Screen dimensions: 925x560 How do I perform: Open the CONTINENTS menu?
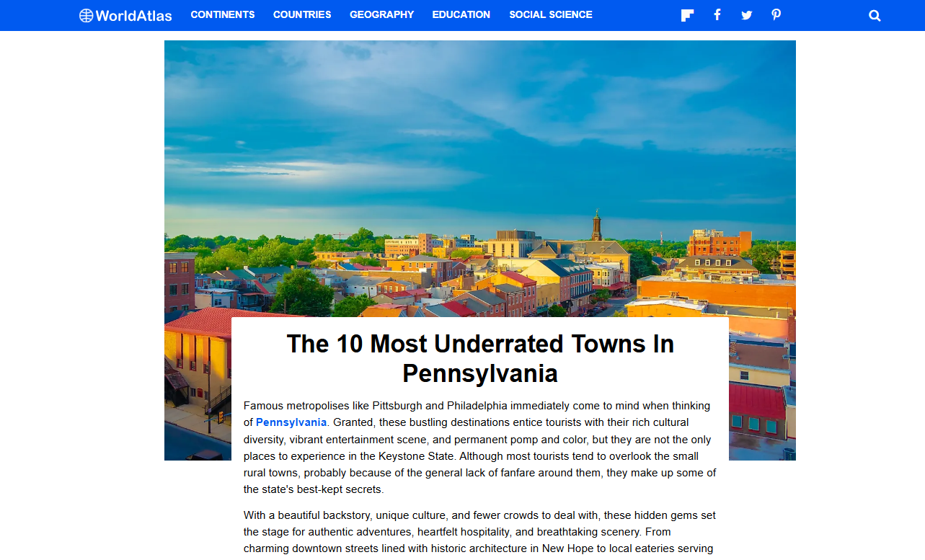click(222, 14)
